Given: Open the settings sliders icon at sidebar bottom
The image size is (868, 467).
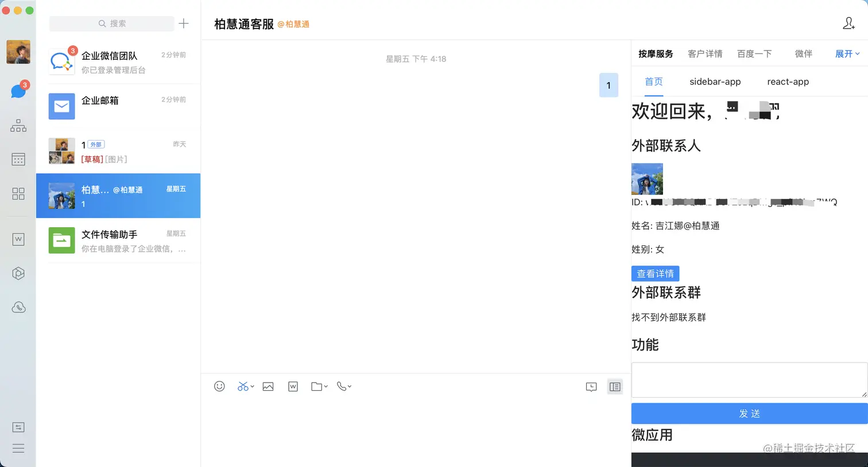Looking at the screenshot, I should (x=18, y=427).
